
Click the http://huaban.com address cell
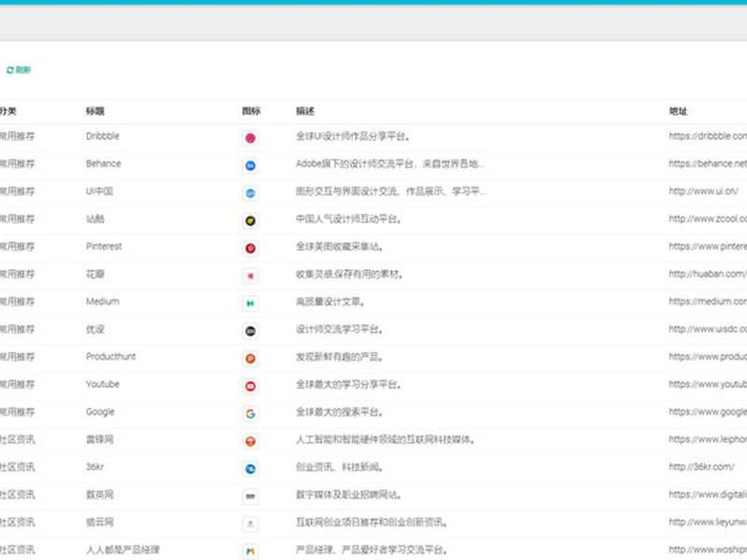click(708, 273)
